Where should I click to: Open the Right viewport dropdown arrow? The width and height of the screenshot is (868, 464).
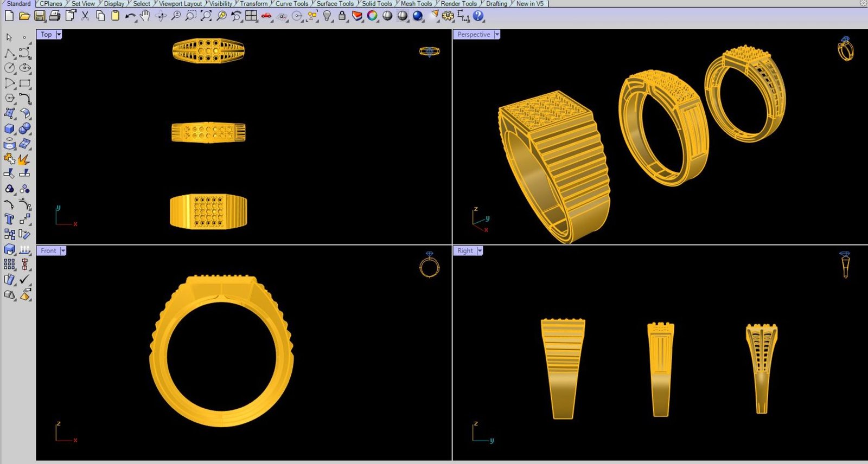pyautogui.click(x=480, y=251)
